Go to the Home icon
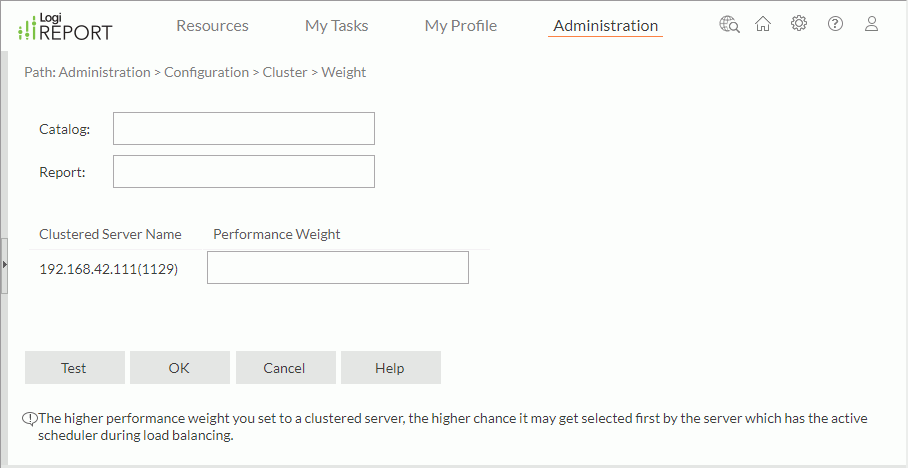 click(763, 25)
